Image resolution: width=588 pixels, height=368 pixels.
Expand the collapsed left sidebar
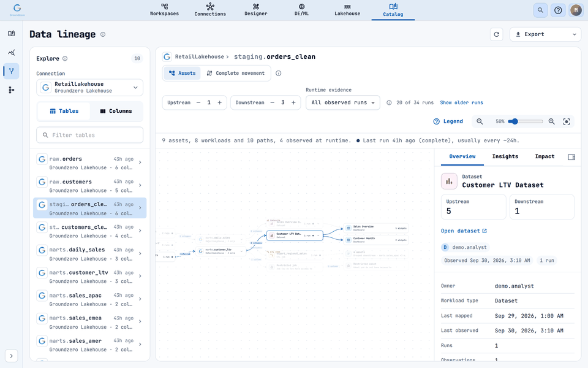tap(11, 356)
